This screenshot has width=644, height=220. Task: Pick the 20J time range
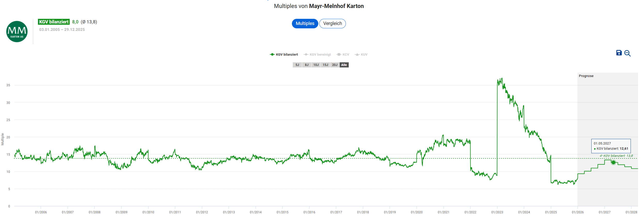coord(335,65)
